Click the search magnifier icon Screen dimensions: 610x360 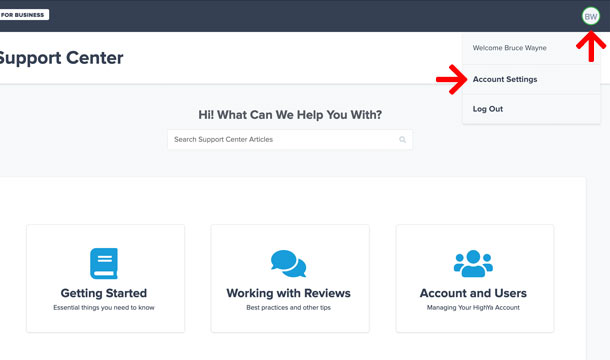403,139
